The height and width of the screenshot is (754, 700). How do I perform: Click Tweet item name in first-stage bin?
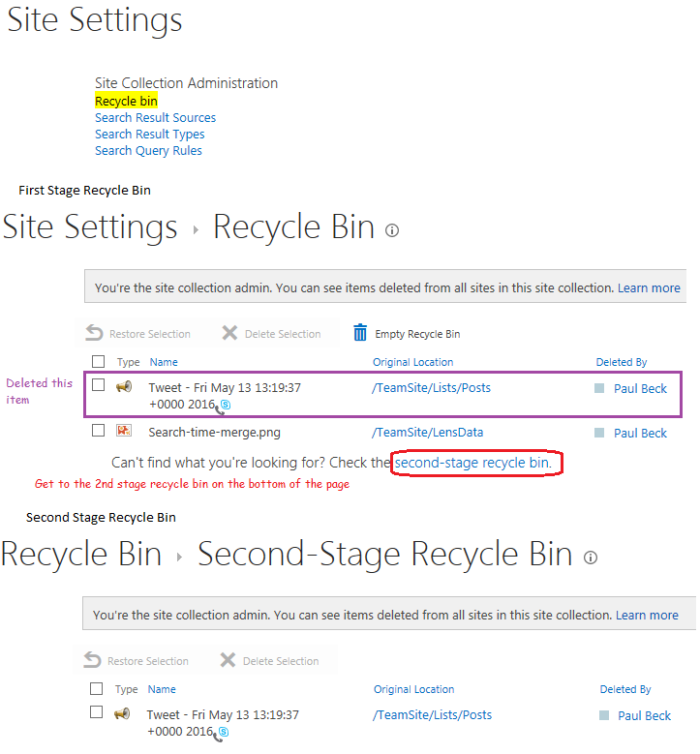coord(225,396)
